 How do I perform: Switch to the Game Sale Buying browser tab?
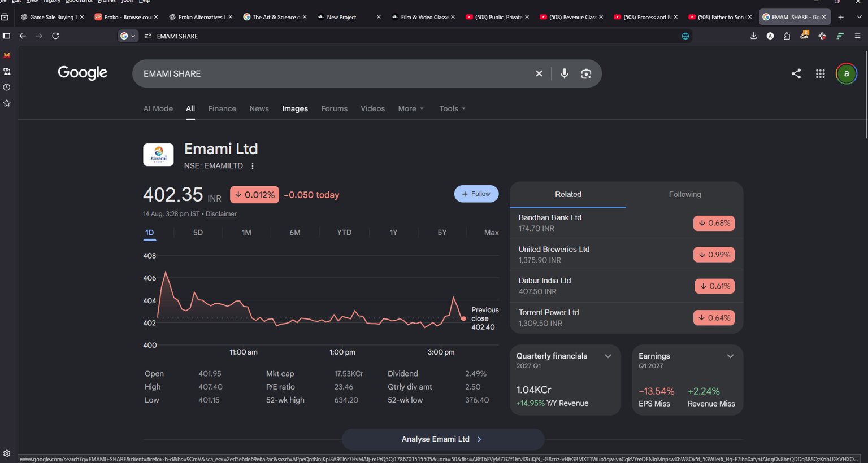point(52,17)
